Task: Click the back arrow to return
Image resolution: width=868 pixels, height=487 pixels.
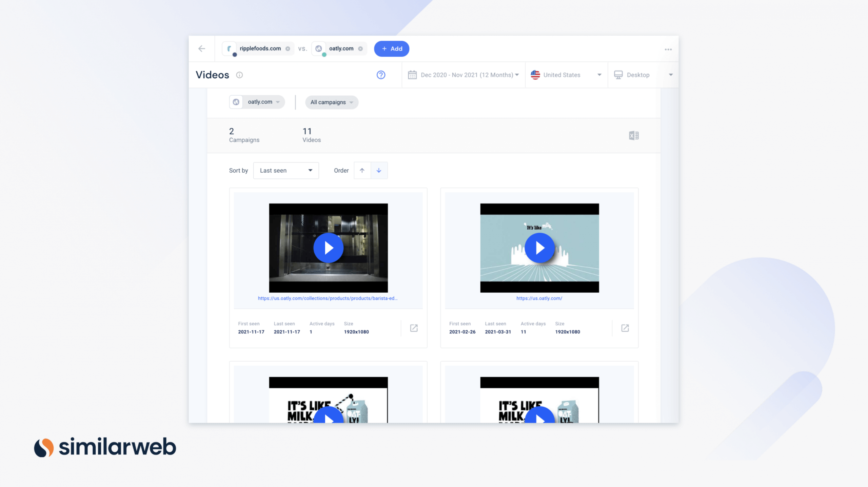Action: [202, 48]
